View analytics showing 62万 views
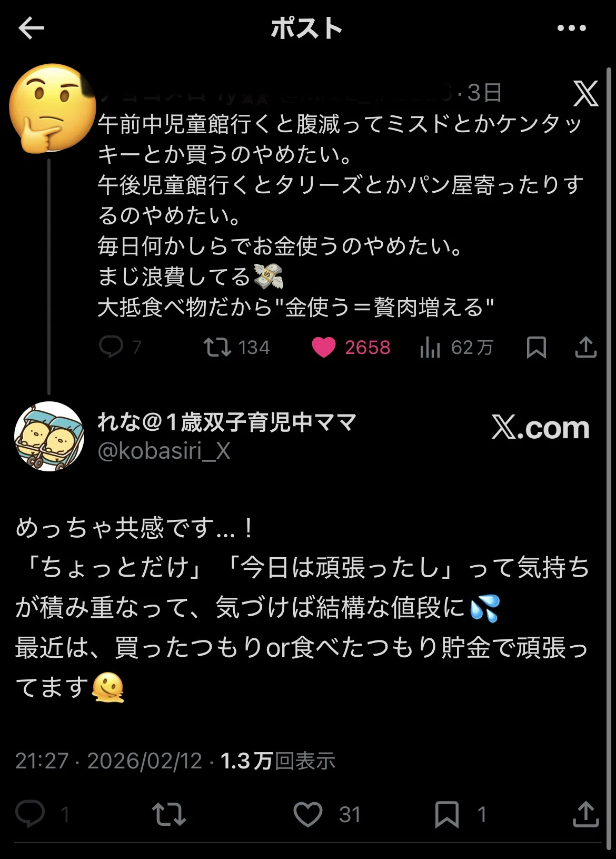Viewport: 616px width, 859px height. [x=430, y=348]
